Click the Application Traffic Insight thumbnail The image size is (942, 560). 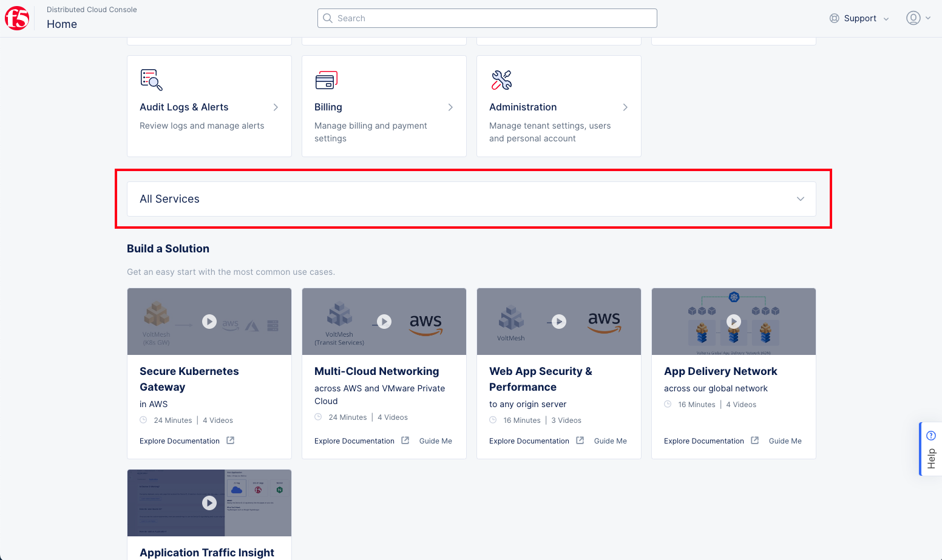pos(209,503)
